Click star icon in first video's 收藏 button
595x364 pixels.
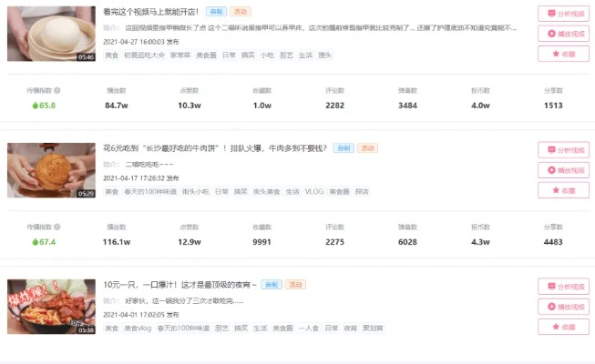[x=553, y=54]
